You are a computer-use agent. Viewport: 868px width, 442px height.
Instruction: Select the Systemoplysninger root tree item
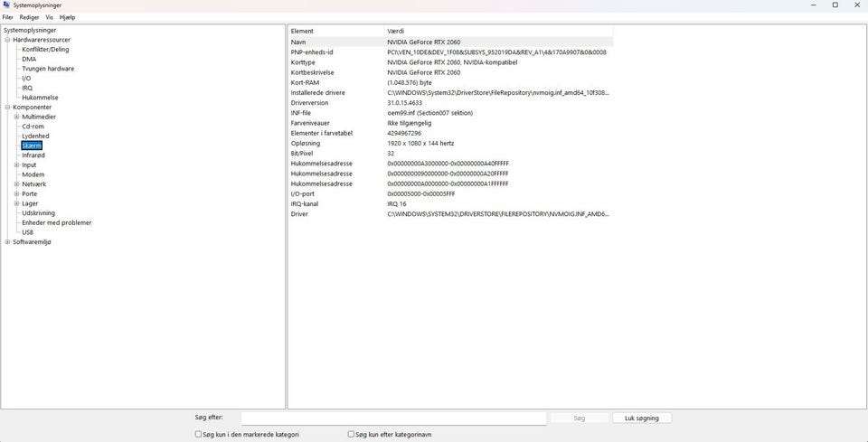click(30, 31)
